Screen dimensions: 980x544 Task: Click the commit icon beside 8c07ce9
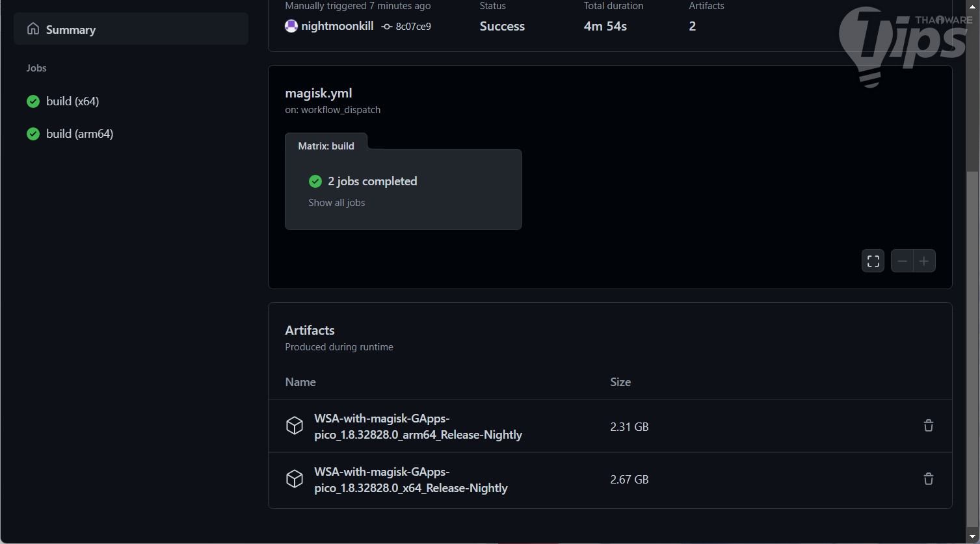pyautogui.click(x=387, y=27)
